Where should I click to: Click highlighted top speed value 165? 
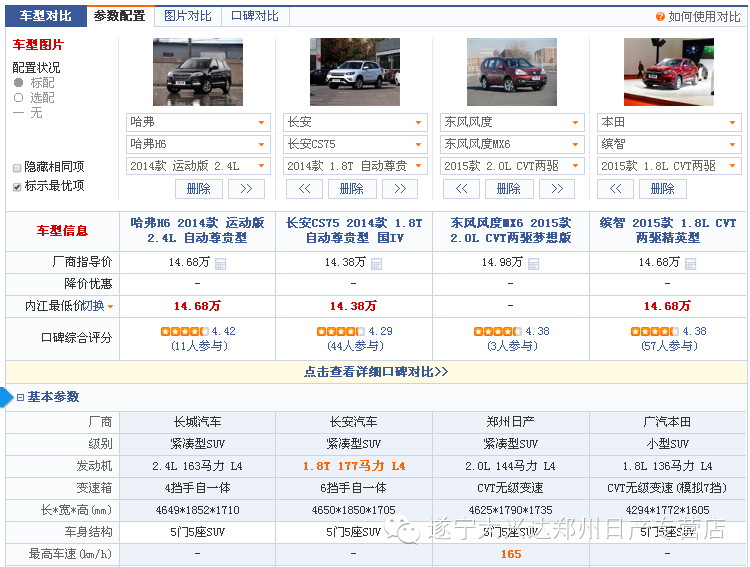(511, 554)
